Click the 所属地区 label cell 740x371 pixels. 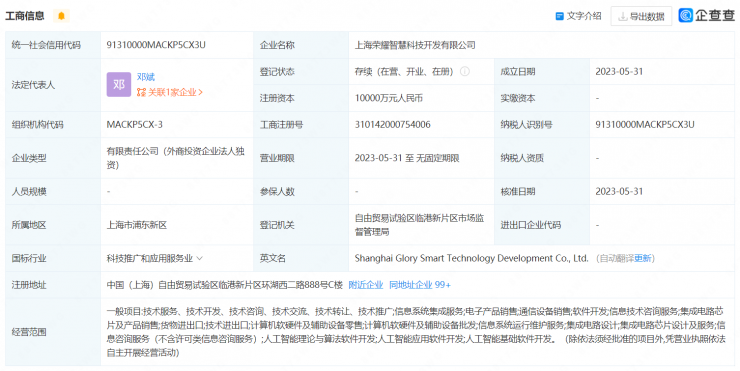[x=53, y=225]
